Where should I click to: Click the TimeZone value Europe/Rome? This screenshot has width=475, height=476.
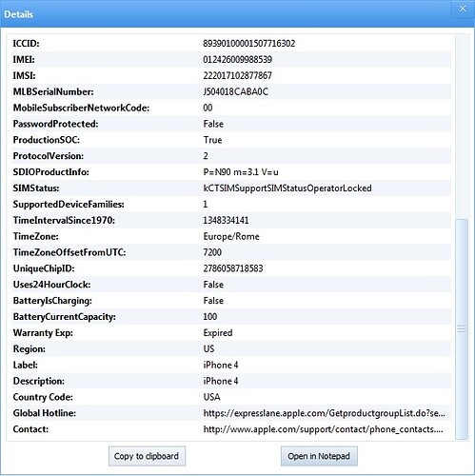tap(231, 236)
